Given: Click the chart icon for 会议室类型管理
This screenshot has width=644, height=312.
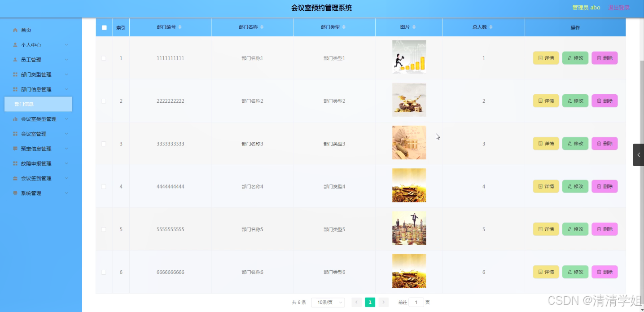Looking at the screenshot, I should 16,119.
